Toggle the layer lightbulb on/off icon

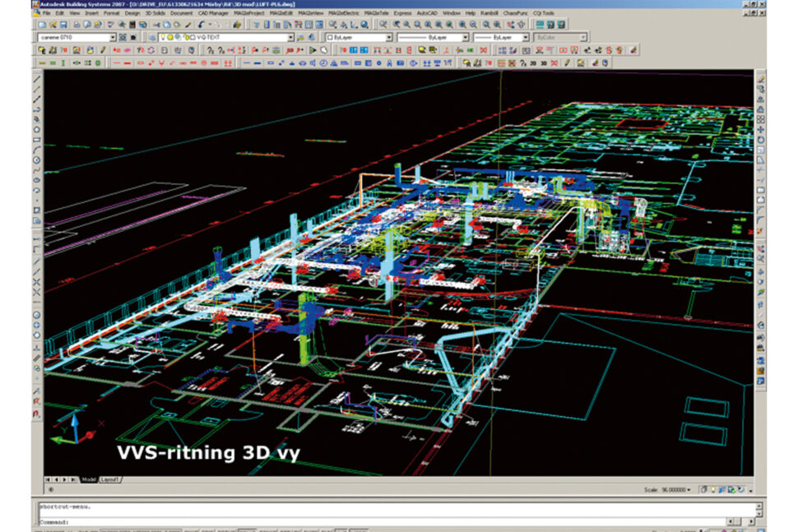(x=162, y=38)
